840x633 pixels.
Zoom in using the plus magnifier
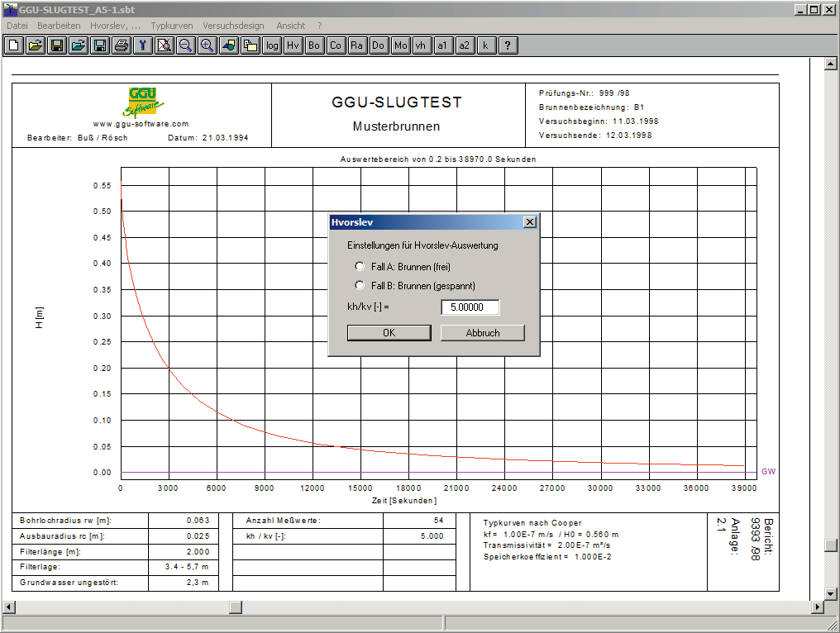coord(208,45)
